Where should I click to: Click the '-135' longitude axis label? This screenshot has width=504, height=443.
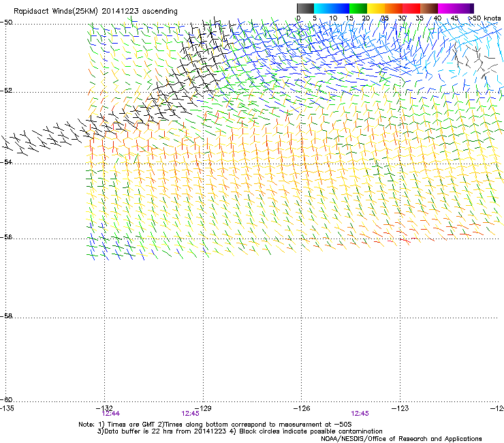tap(7, 408)
